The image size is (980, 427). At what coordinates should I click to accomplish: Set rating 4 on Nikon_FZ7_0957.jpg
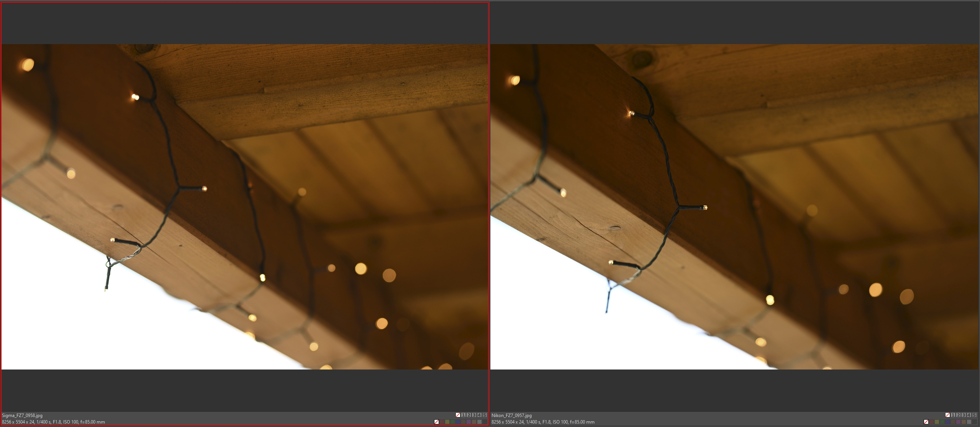tap(969, 415)
